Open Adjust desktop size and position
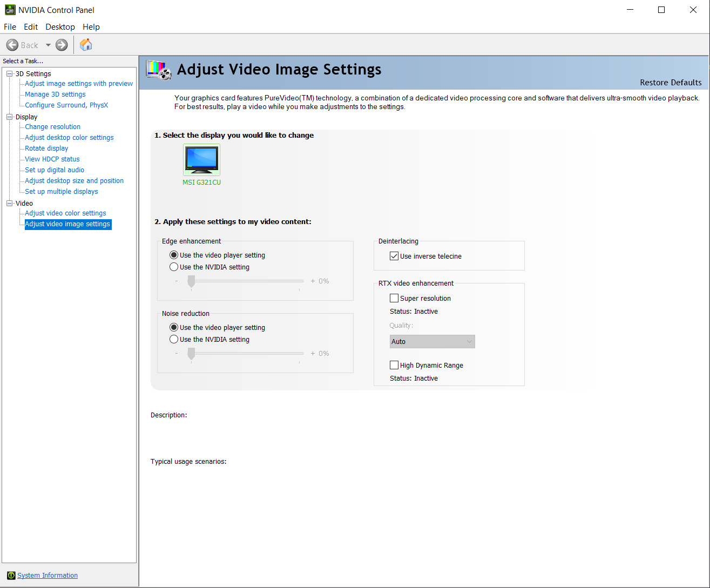Viewport: 710px width, 588px height. tap(74, 181)
